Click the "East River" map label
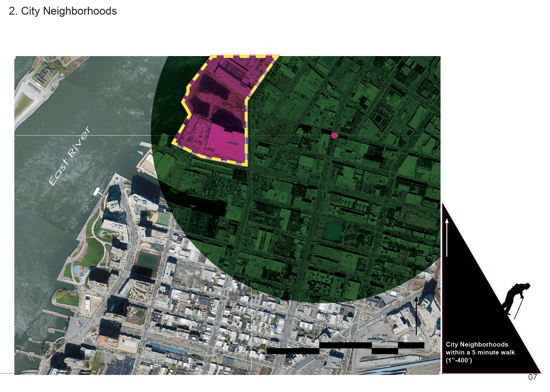Viewport: 550px width, 392px height. coord(70,155)
